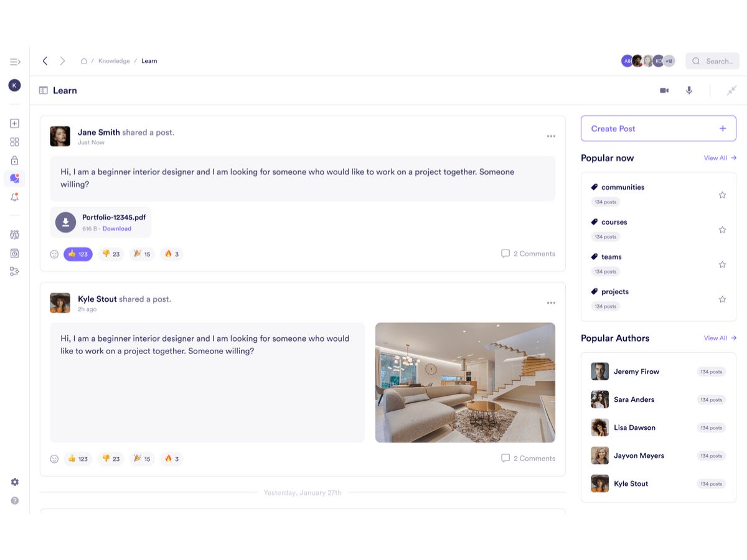747x560 pixels.
Task: Toggle party reaction 15 on Jane's post
Action: click(x=142, y=254)
